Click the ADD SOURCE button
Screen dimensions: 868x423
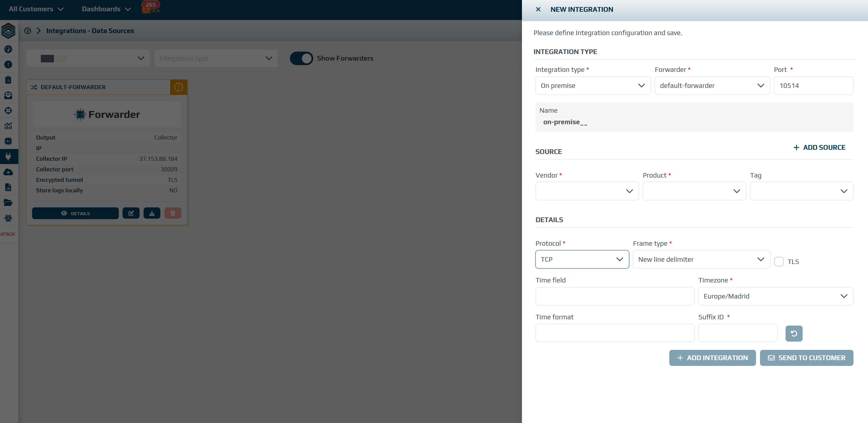tap(819, 147)
